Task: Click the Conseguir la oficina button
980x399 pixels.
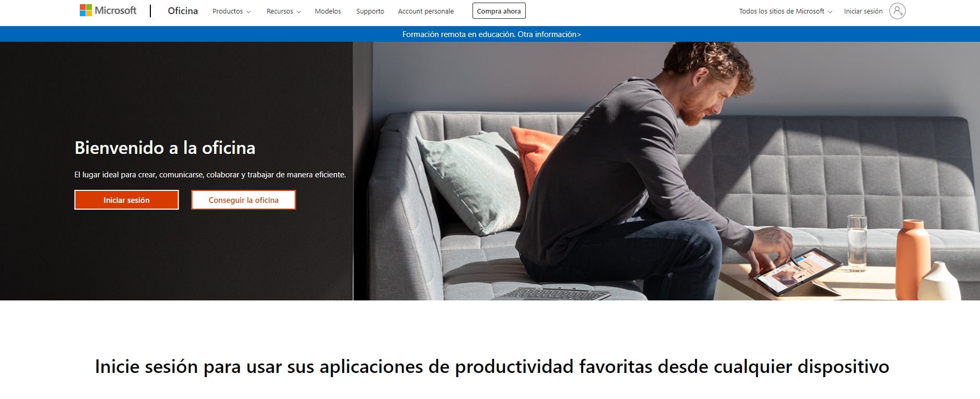Action: [243, 200]
